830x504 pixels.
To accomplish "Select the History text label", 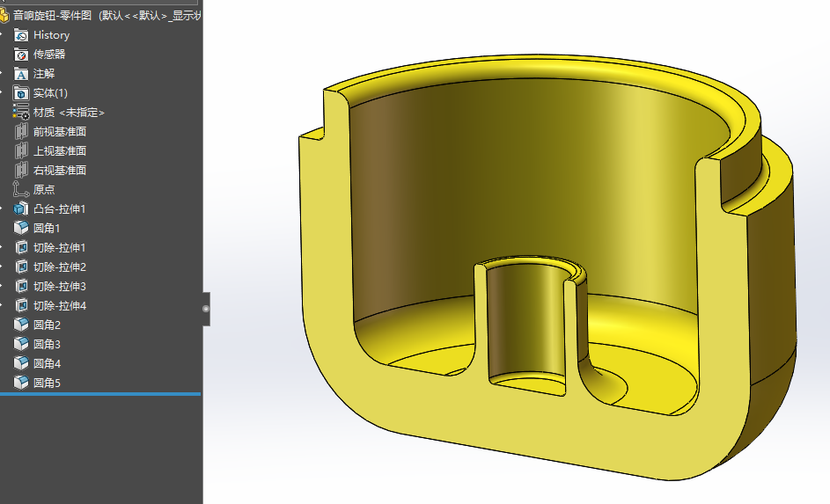I will pos(51,35).
